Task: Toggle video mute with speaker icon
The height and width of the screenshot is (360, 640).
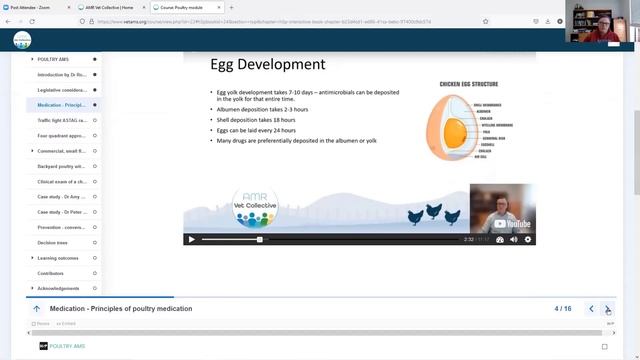Action: coord(514,240)
